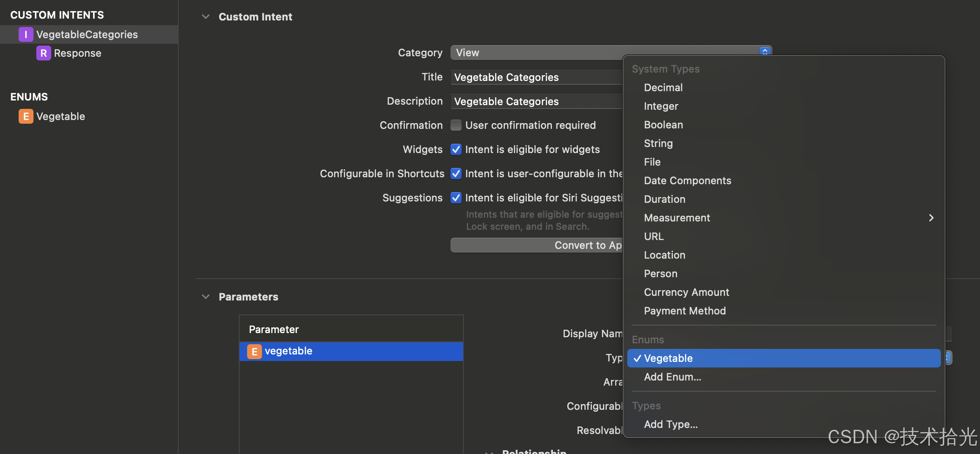
Task: Click the Convert to App Intent button
Action: click(x=537, y=245)
